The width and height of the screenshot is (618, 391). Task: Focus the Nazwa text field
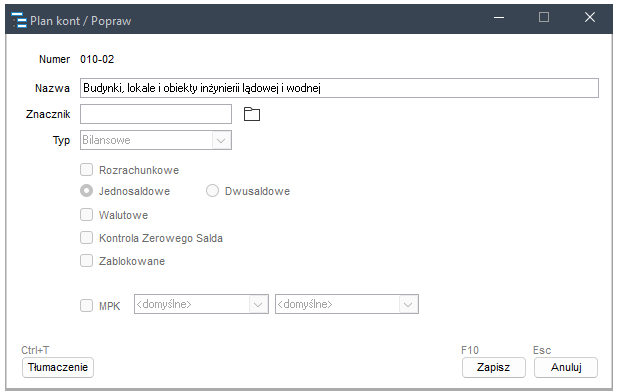(339, 88)
